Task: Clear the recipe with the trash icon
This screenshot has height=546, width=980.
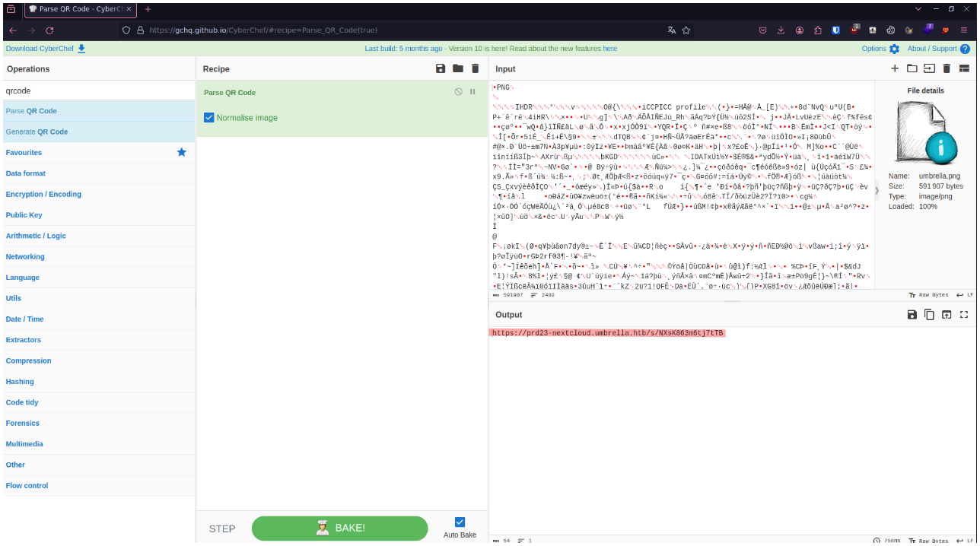Action: [476, 68]
